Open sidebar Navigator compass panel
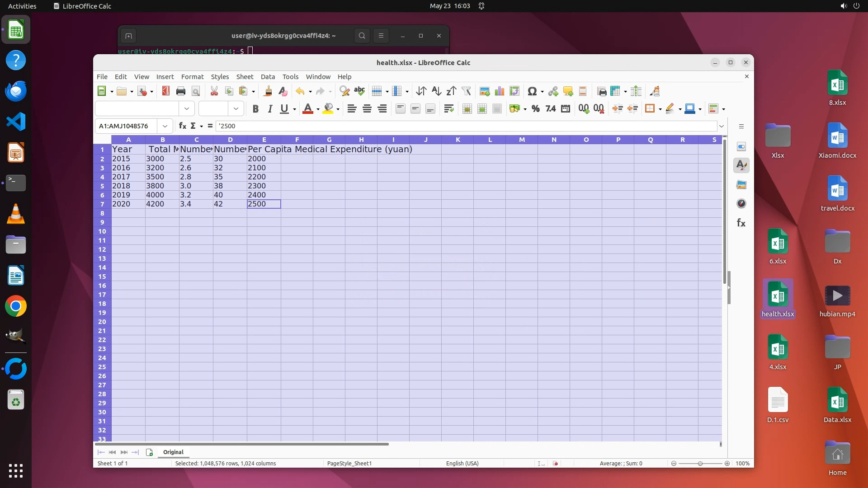 coord(741,204)
